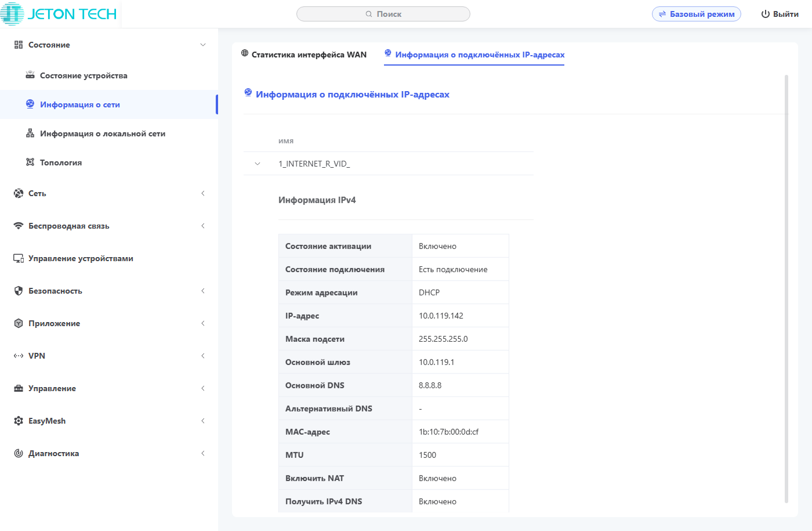
Task: Click the Jeton Tech logo icon
Action: 13,14
